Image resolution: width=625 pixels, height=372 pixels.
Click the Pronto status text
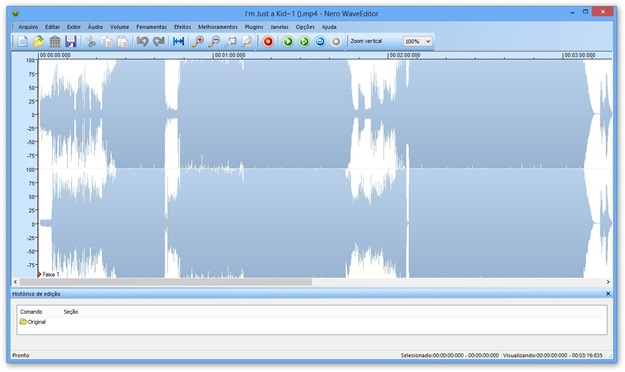coord(21,355)
